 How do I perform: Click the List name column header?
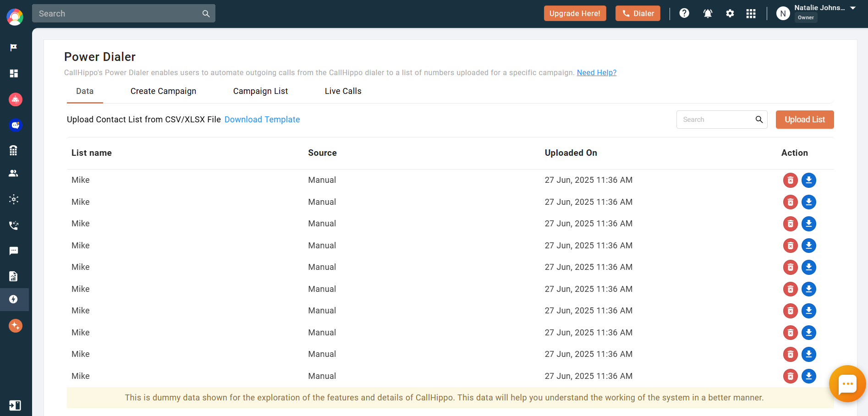tap(92, 153)
